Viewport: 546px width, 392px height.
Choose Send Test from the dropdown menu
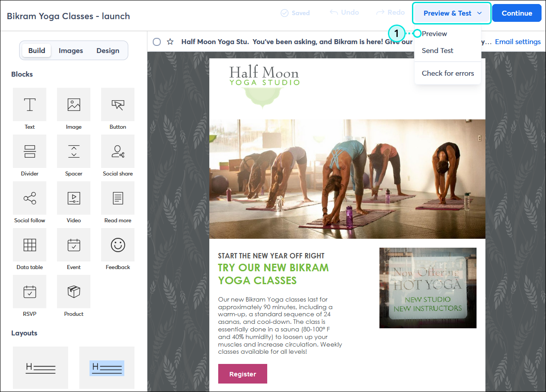(437, 50)
